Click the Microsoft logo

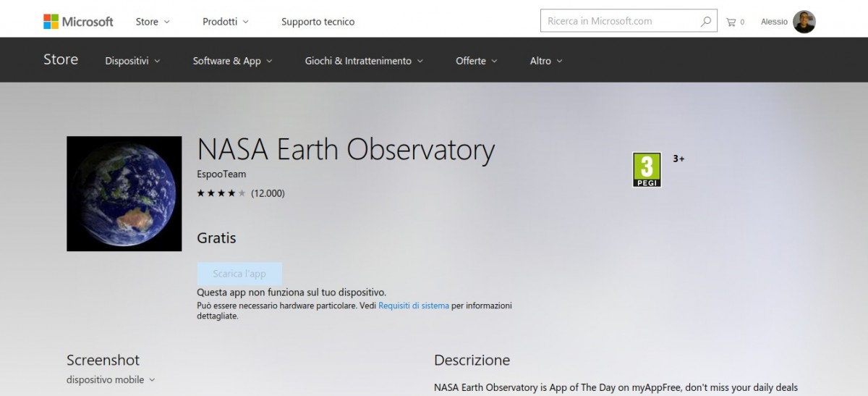point(78,22)
